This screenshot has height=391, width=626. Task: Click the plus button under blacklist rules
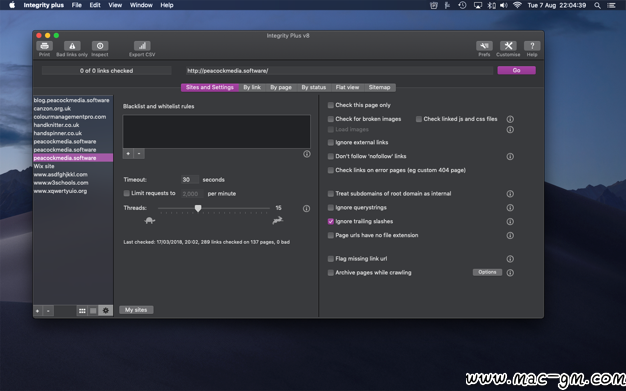(x=128, y=154)
